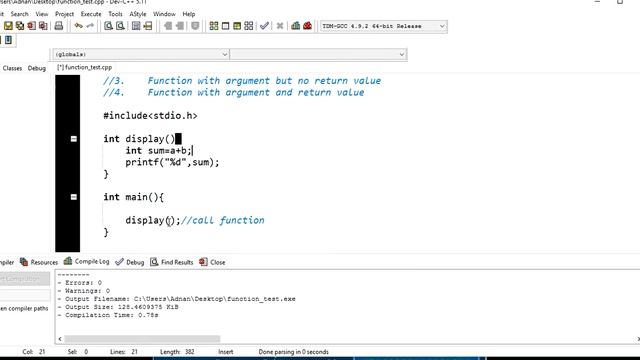The width and height of the screenshot is (640, 360).
Task: Select the function_test.cpp editor tab
Action: [x=84, y=67]
